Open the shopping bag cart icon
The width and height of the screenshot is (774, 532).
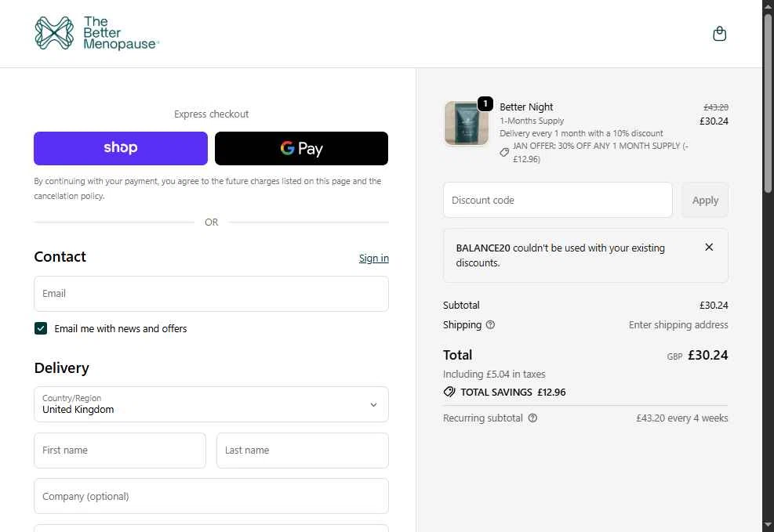(x=719, y=34)
